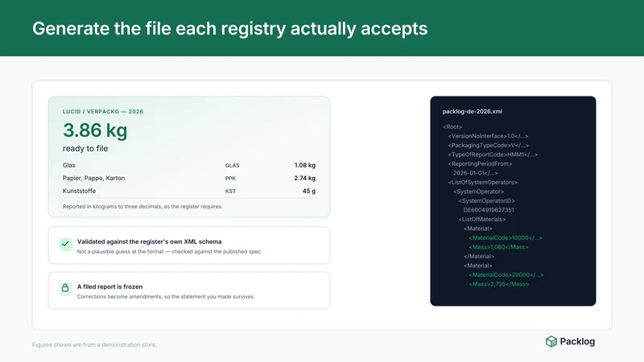Click 'Validated against the register's own XML schema'

click(x=150, y=242)
